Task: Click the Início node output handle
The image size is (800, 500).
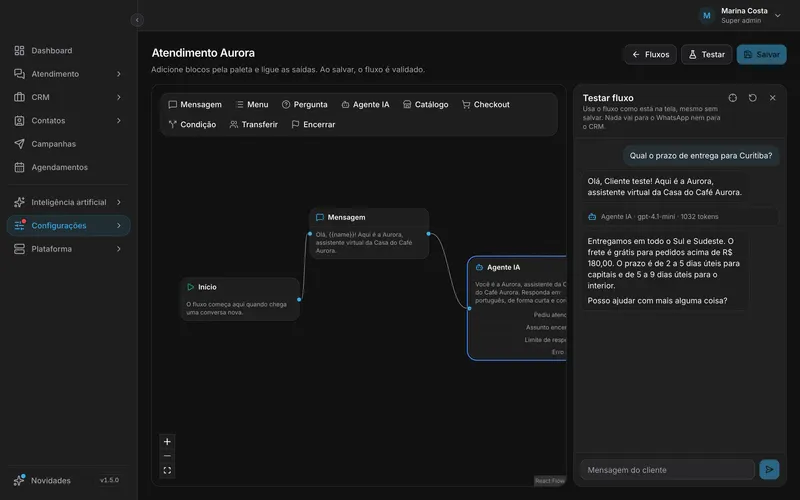Action: [x=299, y=299]
